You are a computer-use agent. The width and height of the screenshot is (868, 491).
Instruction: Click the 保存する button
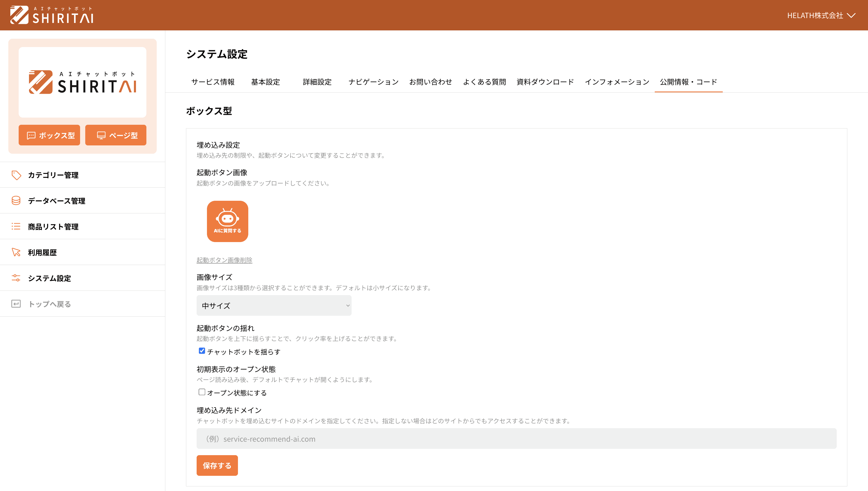[217, 465]
